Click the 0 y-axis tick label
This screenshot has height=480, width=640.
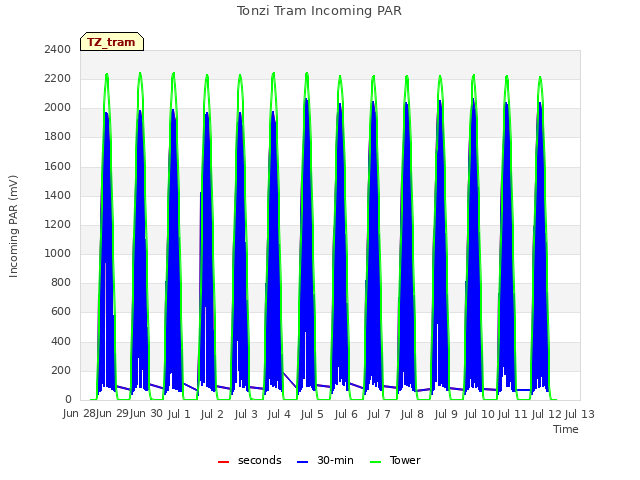(68, 400)
